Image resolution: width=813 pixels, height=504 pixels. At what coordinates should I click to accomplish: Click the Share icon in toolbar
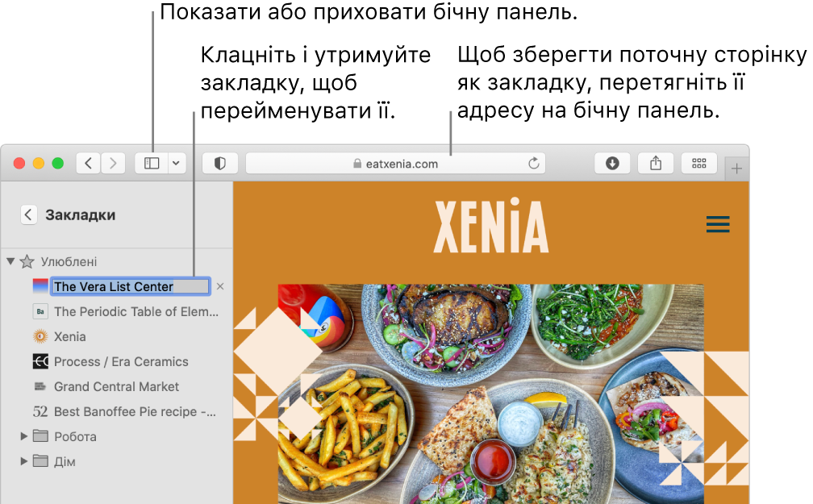click(x=656, y=163)
